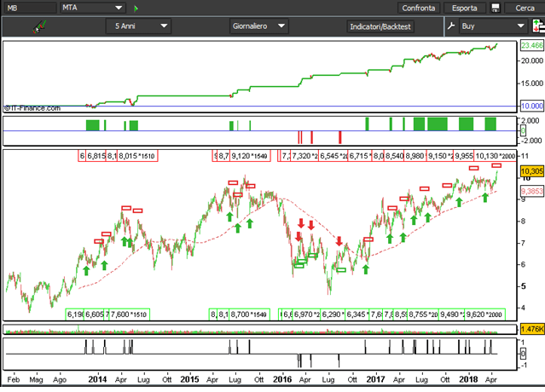
Task: Click the buy/sell order list icon
Action: click(x=538, y=26)
